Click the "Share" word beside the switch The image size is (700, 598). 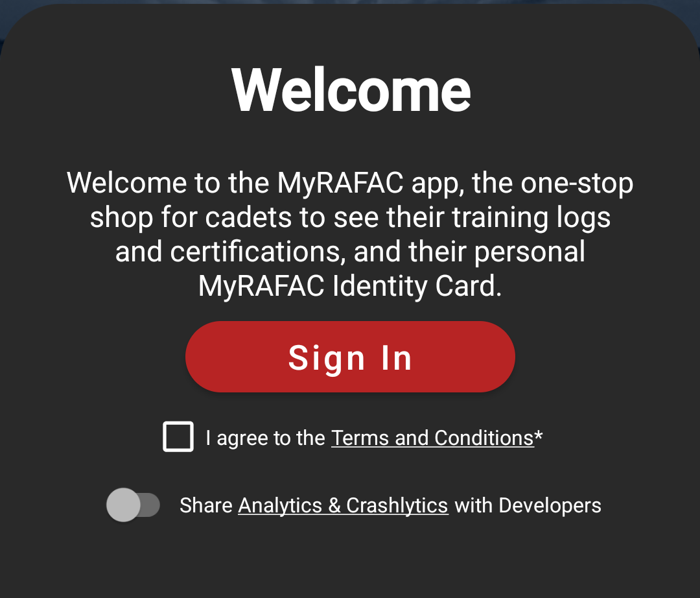tap(206, 505)
